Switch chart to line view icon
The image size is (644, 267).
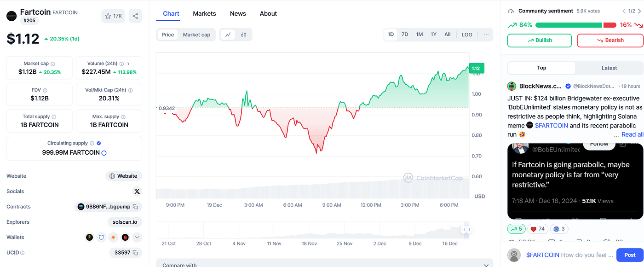pos(228,35)
